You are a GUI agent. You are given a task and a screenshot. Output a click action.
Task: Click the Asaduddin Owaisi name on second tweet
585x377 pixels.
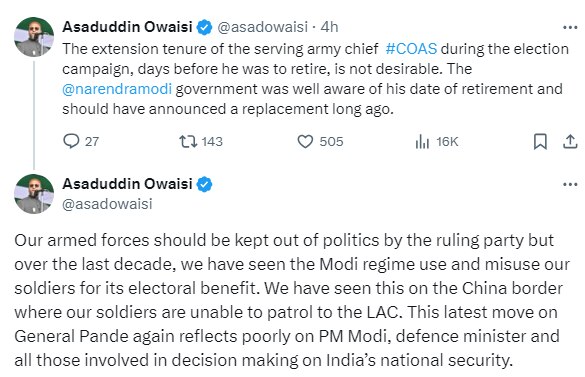click(128, 184)
